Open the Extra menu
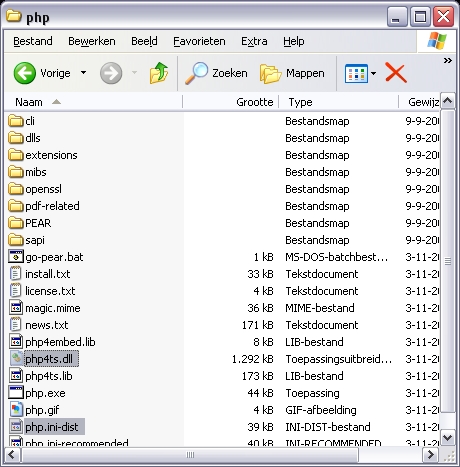460x467 pixels. click(254, 41)
